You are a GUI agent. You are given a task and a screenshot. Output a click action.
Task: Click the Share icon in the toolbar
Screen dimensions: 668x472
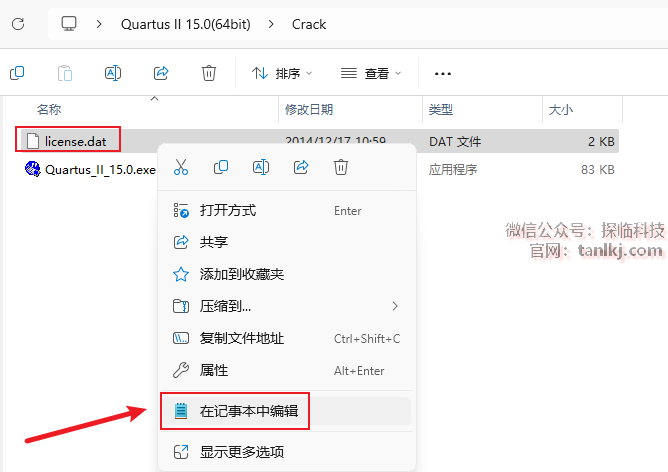(x=161, y=73)
